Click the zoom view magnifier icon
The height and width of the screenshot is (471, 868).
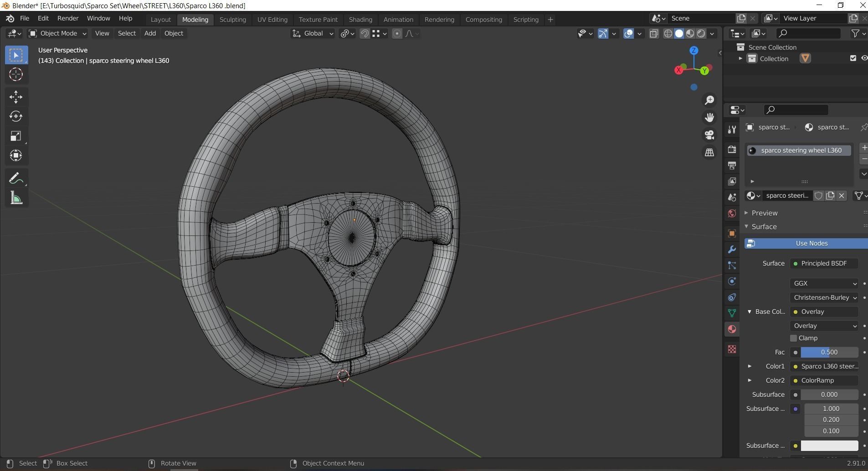(709, 100)
